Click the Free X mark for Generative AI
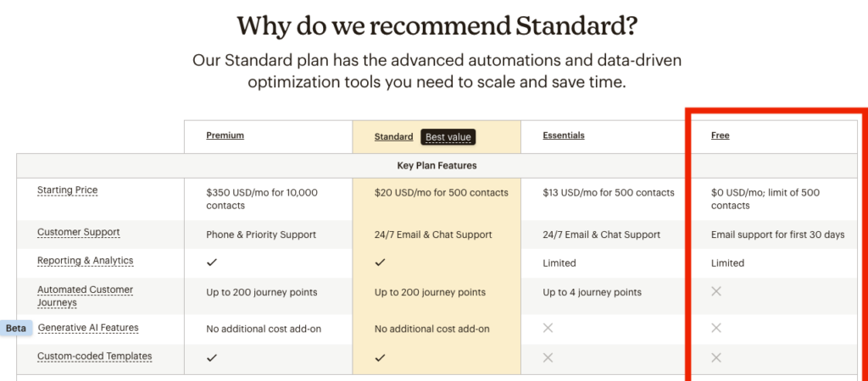 click(716, 328)
